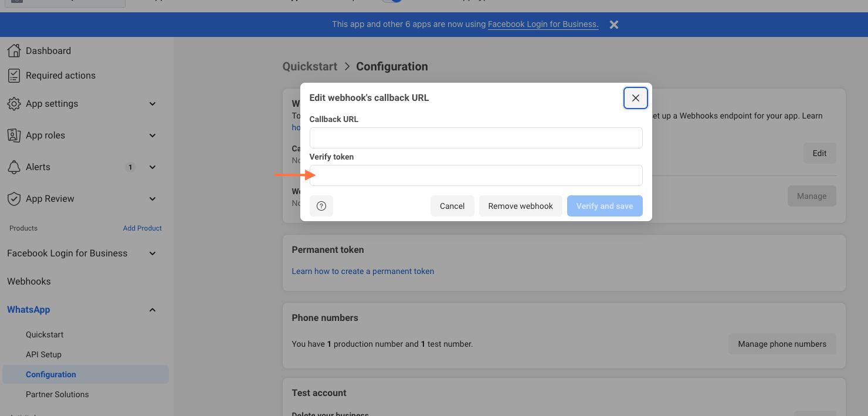Focus the Callback URL input field
The height and width of the screenshot is (416, 868).
476,138
